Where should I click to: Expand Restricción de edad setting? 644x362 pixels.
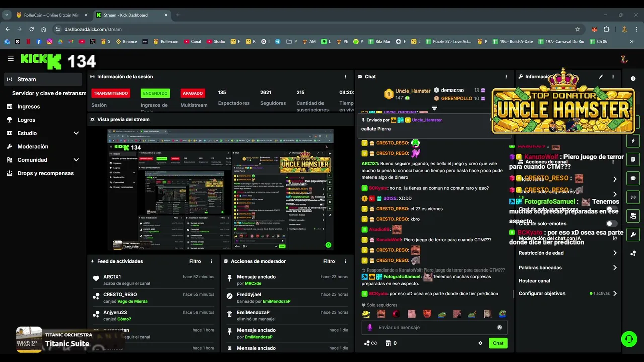pos(568,253)
